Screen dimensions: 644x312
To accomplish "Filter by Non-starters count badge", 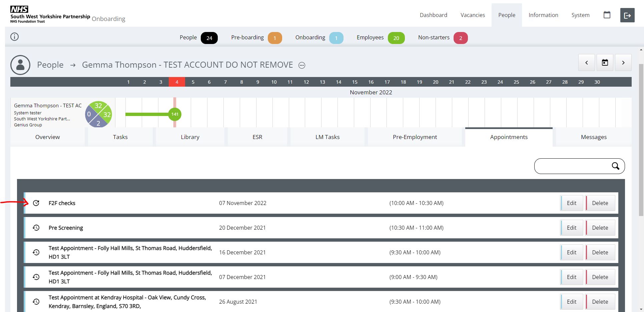I will pyautogui.click(x=460, y=38).
